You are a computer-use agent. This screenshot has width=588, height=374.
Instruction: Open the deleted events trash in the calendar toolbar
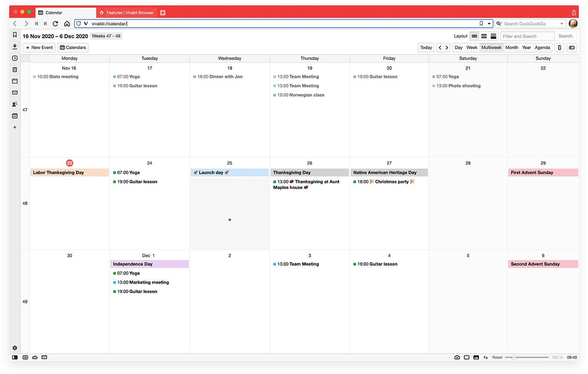pos(559,47)
